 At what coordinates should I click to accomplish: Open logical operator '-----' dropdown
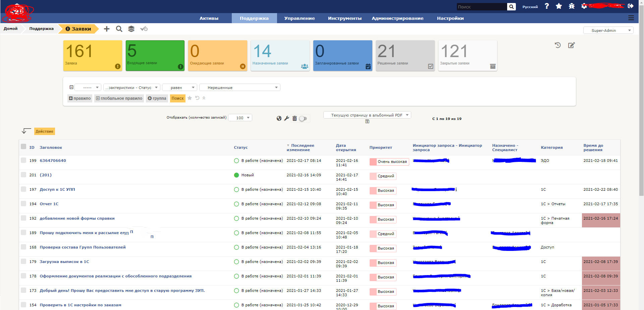(88, 87)
